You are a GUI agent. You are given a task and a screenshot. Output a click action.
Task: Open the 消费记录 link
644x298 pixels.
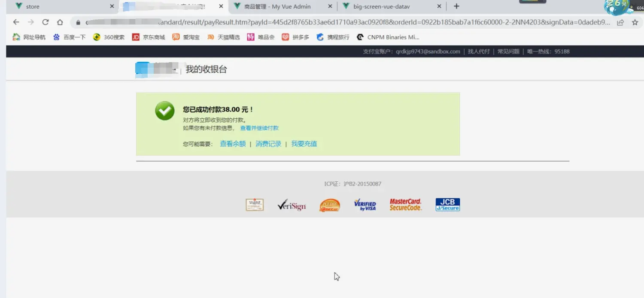click(x=268, y=144)
